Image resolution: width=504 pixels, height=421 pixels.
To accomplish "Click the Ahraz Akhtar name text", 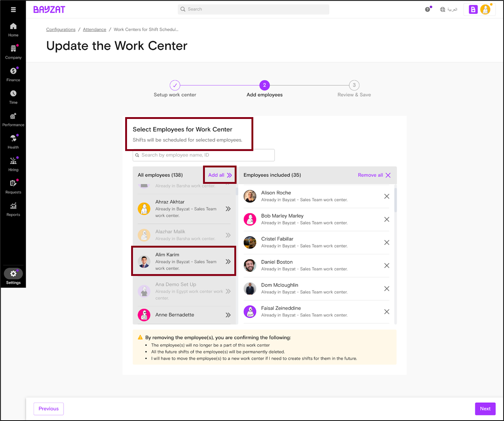I will 170,202.
